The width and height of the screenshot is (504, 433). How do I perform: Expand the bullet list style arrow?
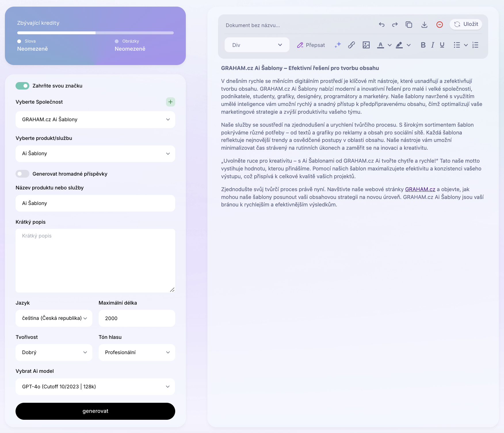coord(466,45)
